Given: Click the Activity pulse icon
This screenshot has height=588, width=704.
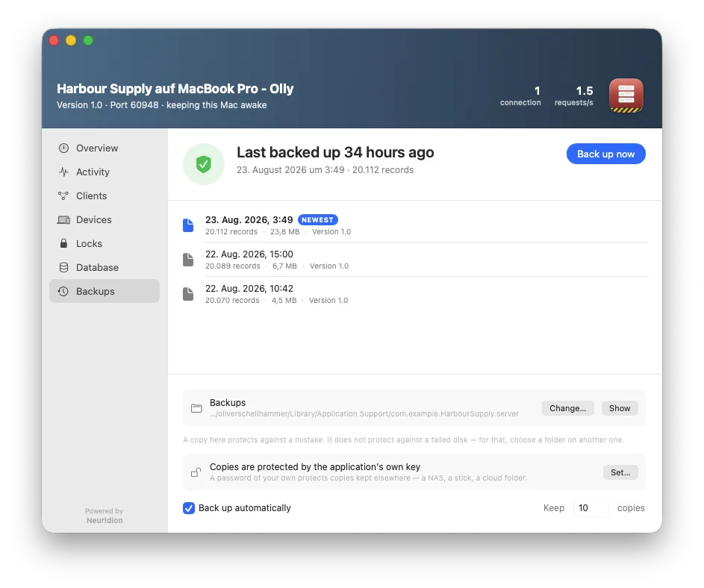Looking at the screenshot, I should pos(63,172).
